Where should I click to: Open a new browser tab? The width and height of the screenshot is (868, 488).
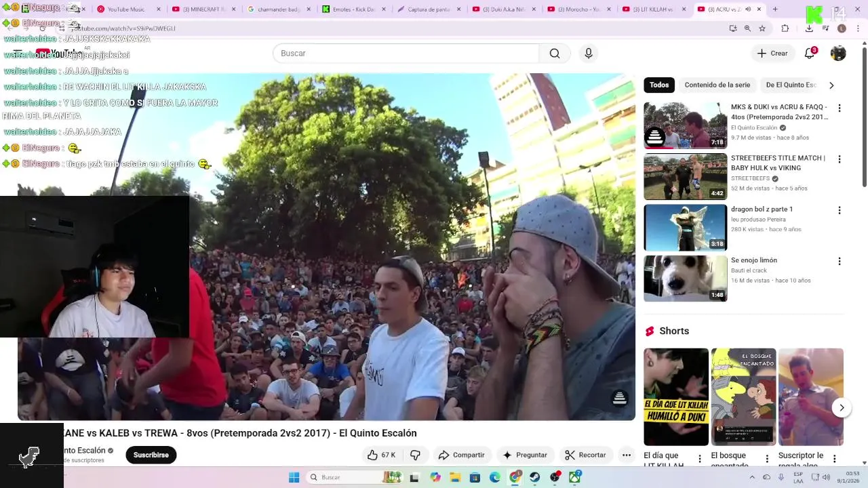(775, 9)
